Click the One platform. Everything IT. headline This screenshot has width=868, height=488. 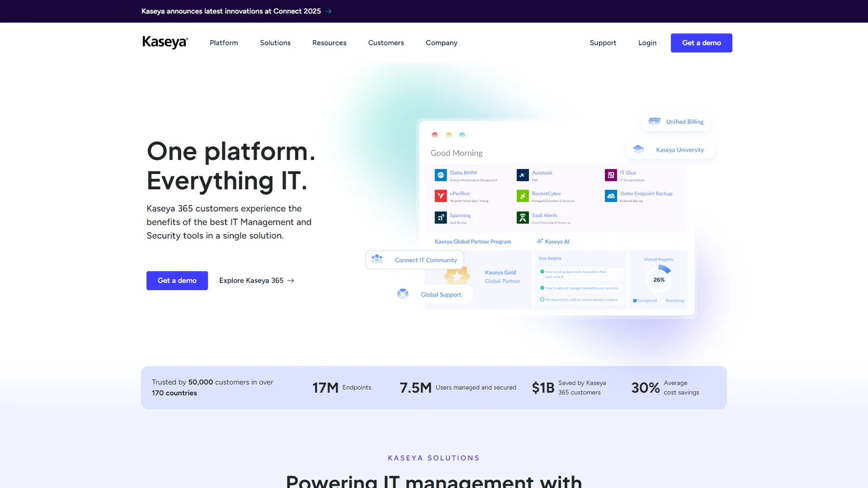tap(231, 166)
